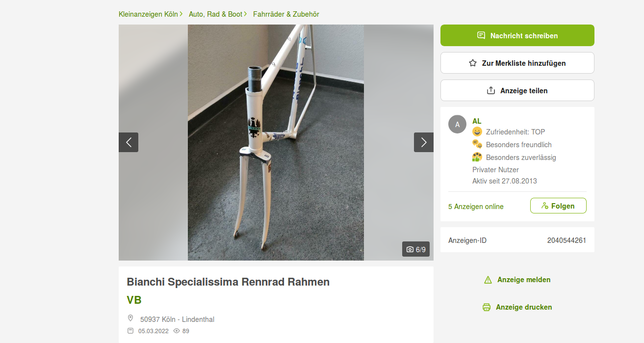View seller's 5 Anzeigen online
Image resolution: width=644 pixels, height=343 pixels.
coord(476,207)
